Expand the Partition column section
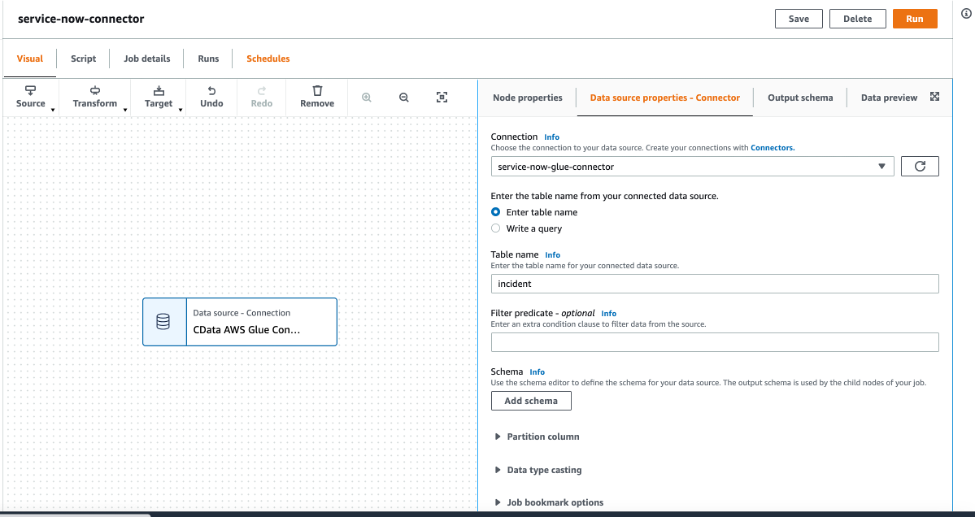The image size is (977, 518). pos(538,436)
